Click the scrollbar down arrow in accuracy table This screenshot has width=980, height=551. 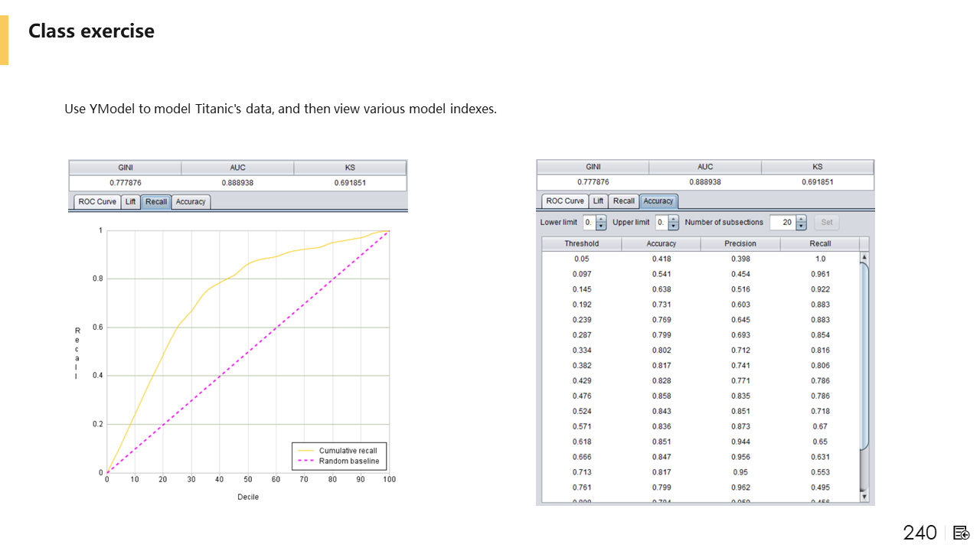click(864, 497)
